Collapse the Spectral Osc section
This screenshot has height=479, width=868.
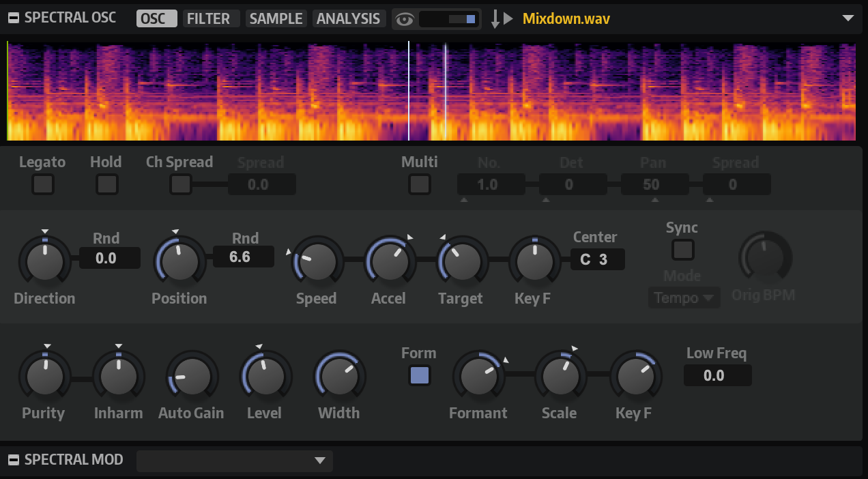(x=14, y=18)
